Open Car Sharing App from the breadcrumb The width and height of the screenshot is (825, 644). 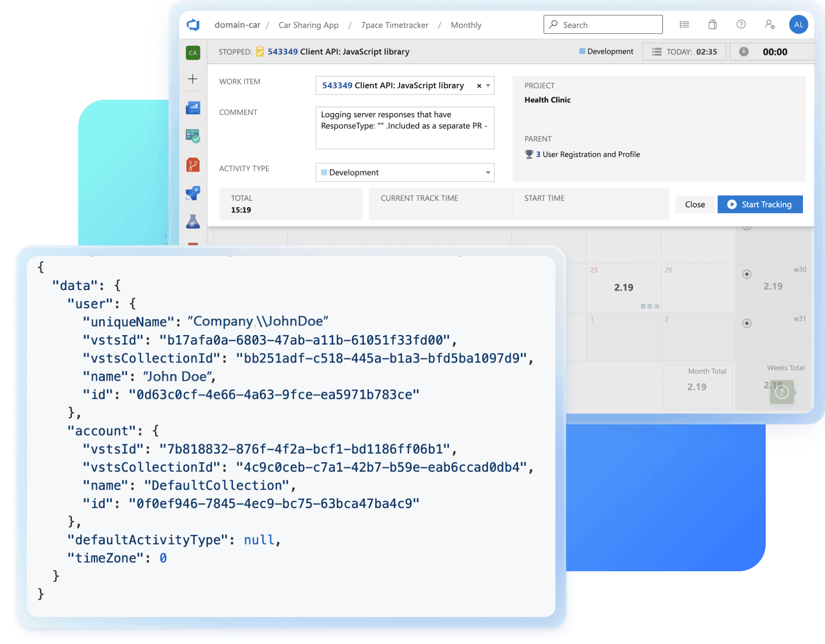pos(308,25)
